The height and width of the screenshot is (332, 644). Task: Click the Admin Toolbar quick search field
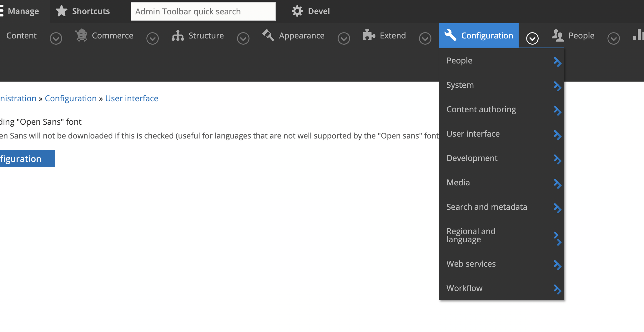(203, 11)
